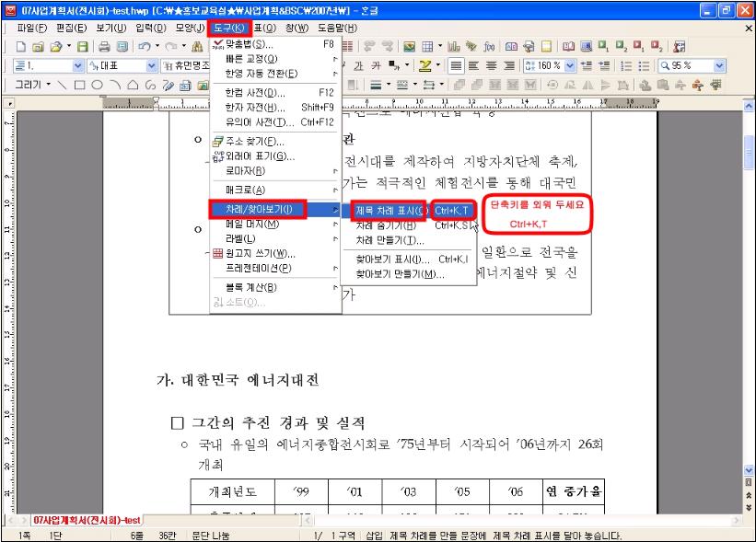Open the undo history dropdown arrow

(x=157, y=46)
